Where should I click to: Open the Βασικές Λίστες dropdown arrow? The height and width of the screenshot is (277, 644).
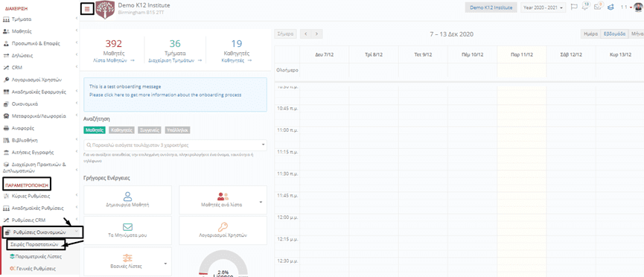165,264
